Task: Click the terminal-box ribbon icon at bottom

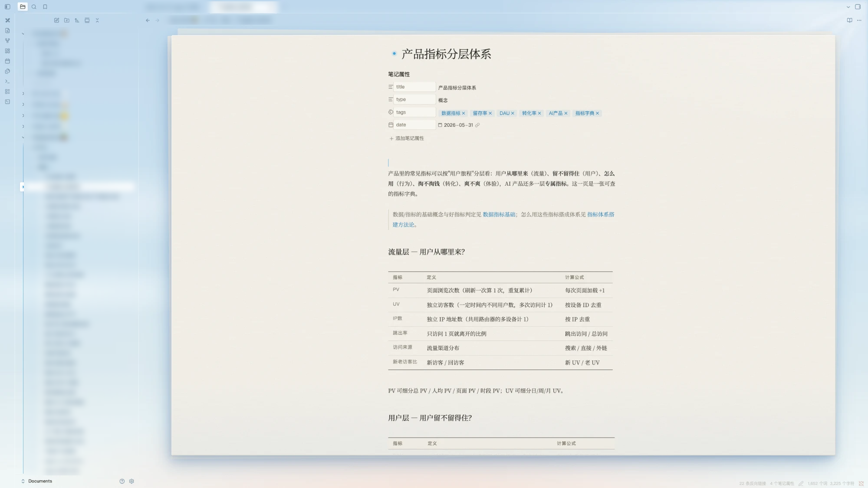Action: click(7, 102)
